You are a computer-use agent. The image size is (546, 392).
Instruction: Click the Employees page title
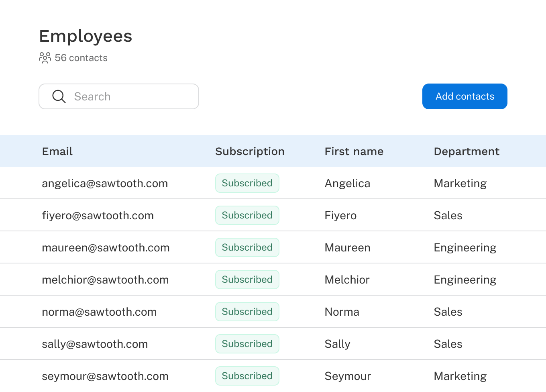(86, 37)
